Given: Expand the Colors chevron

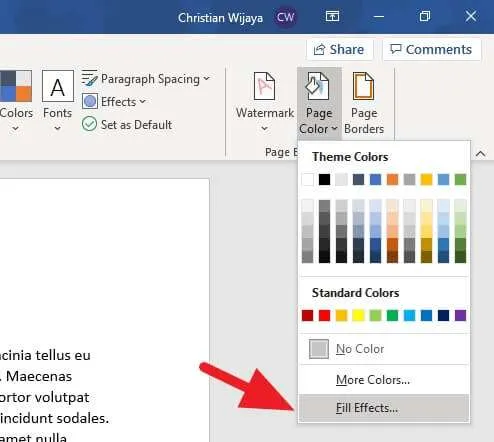Looking at the screenshot, I should pyautogui.click(x=16, y=128).
